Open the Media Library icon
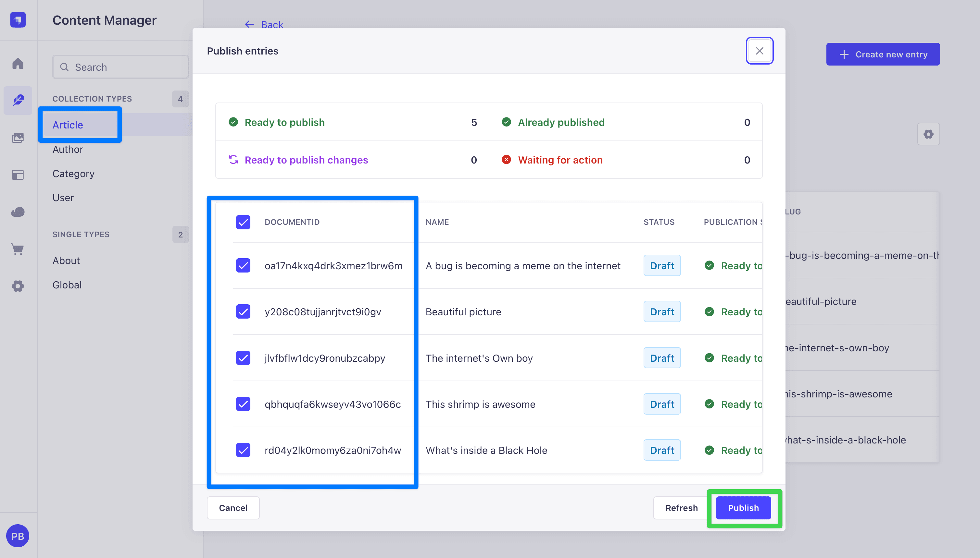 pyautogui.click(x=18, y=138)
